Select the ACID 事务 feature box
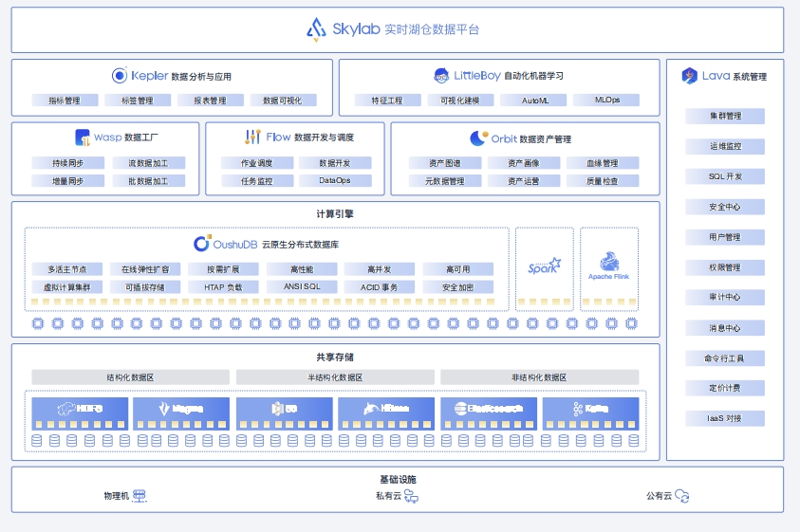 (380, 287)
